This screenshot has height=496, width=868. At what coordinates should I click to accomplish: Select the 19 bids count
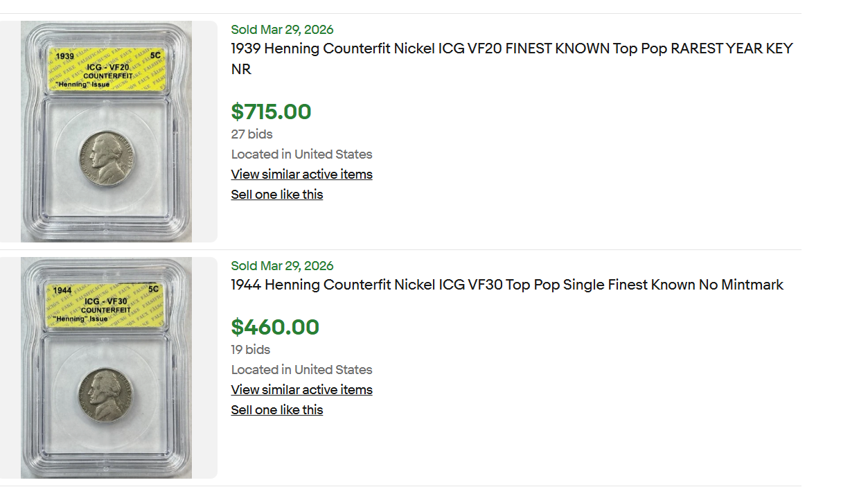point(250,350)
